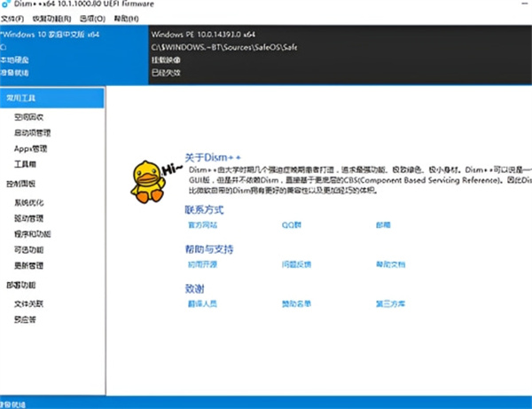Click the 帮助与支持 heading
This screenshot has height=409, width=532.
[x=209, y=249]
